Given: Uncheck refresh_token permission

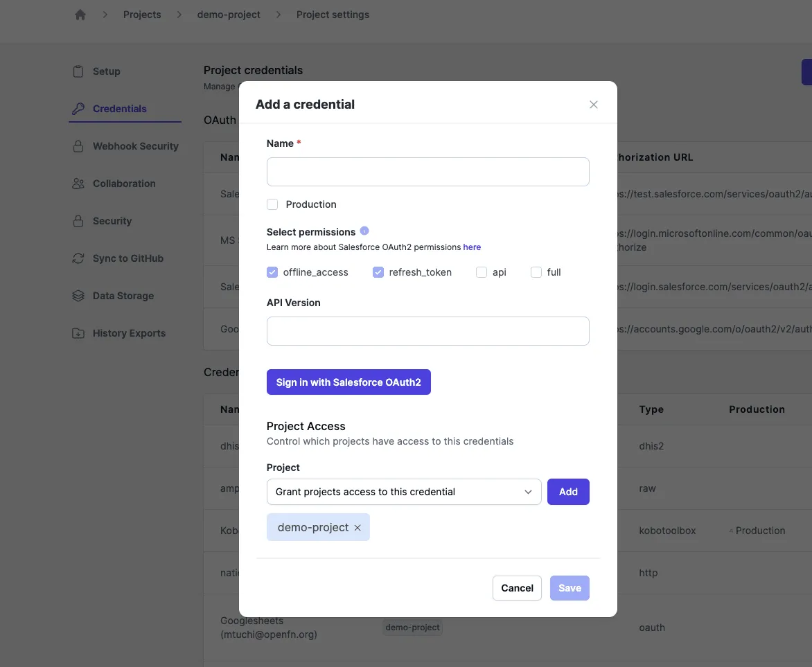Looking at the screenshot, I should pos(378,272).
